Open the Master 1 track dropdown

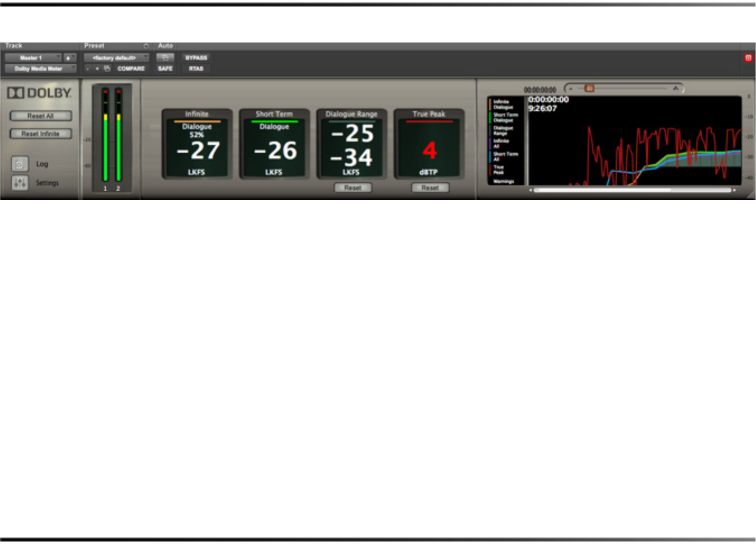33,58
